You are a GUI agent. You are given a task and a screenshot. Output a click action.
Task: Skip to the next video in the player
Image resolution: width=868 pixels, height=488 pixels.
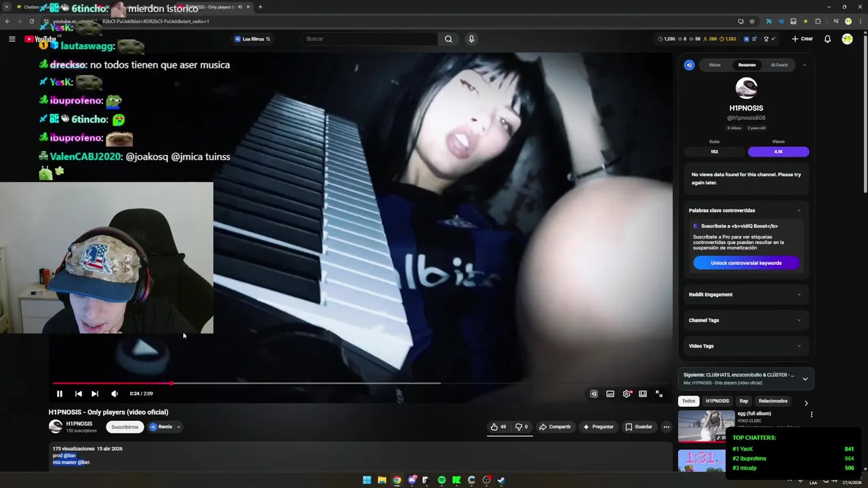[x=95, y=394]
